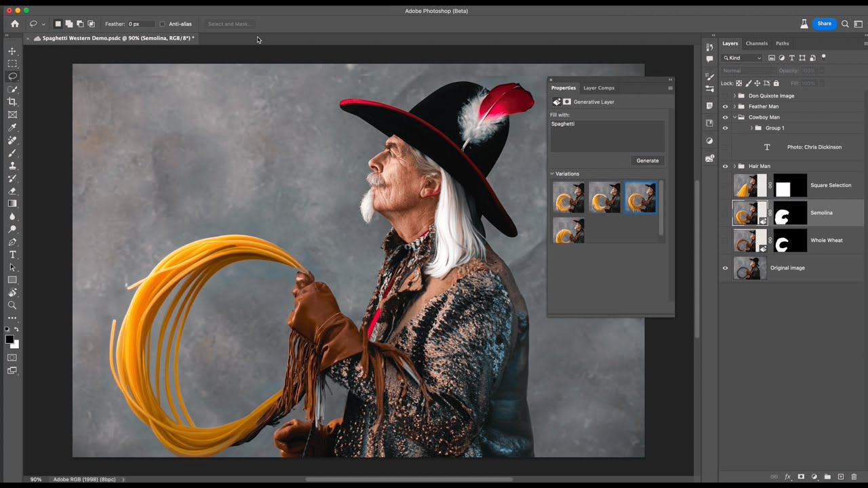868x488 pixels.
Task: Select the first Variations thumbnail
Action: (x=568, y=197)
